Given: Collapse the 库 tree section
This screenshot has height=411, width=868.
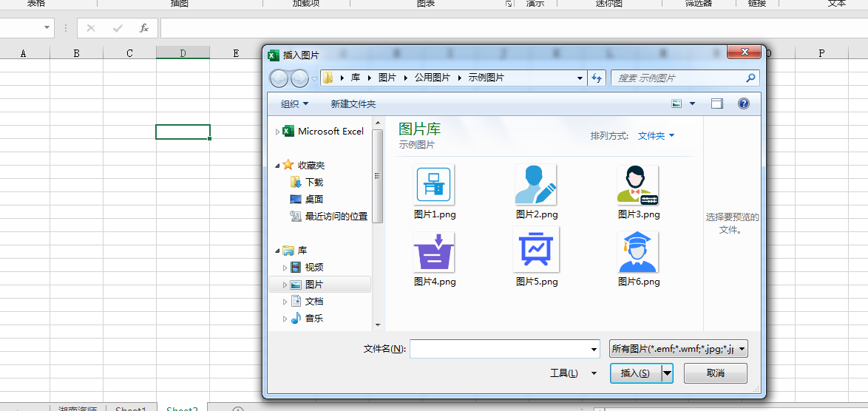Looking at the screenshot, I should pyautogui.click(x=277, y=251).
